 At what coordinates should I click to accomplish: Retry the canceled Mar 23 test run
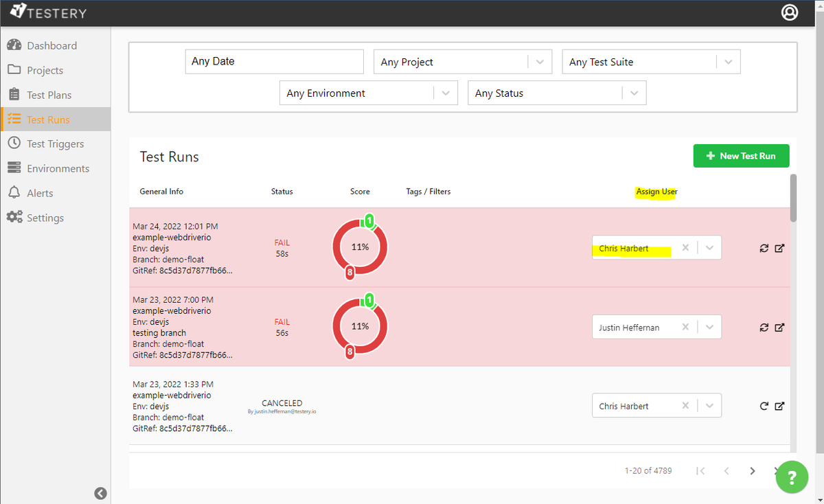click(764, 406)
